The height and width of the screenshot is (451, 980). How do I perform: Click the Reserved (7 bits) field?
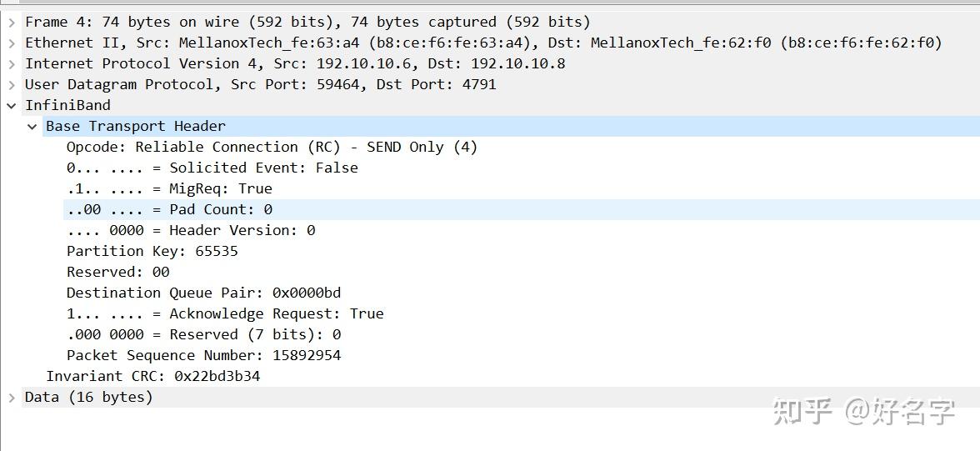203,334
